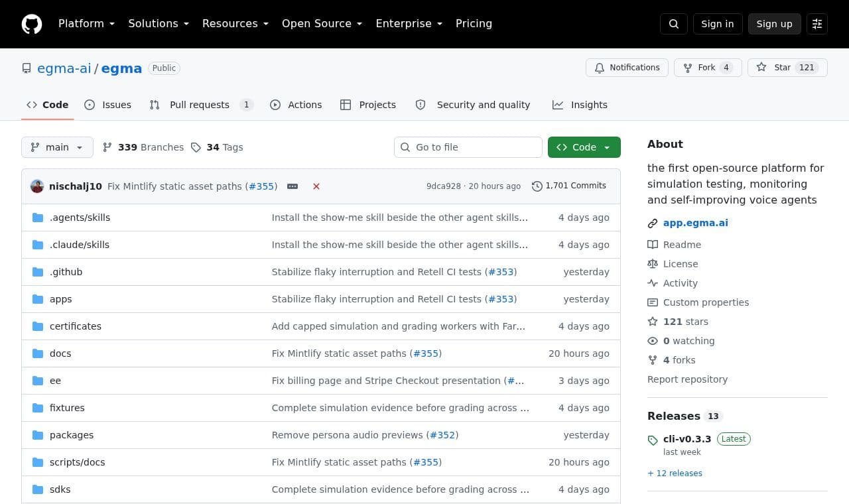Focus the Go to file field
849x504 pixels.
point(468,147)
